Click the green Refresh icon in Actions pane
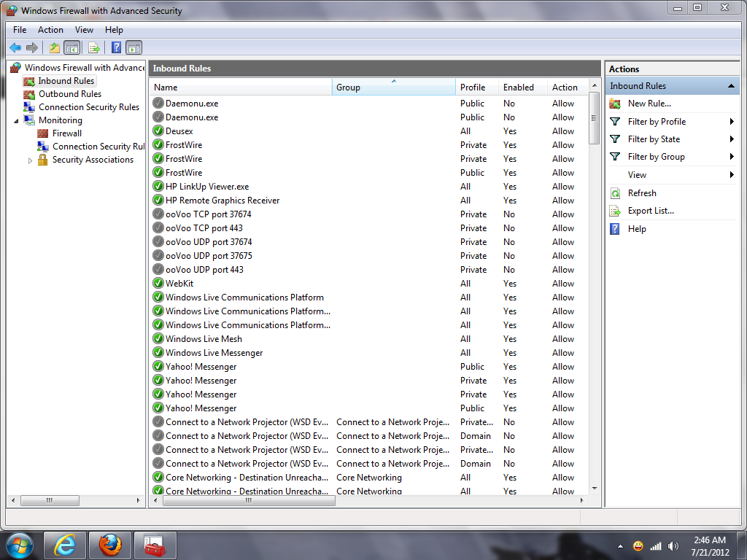Screen dimensions: 747x560 pos(615,193)
